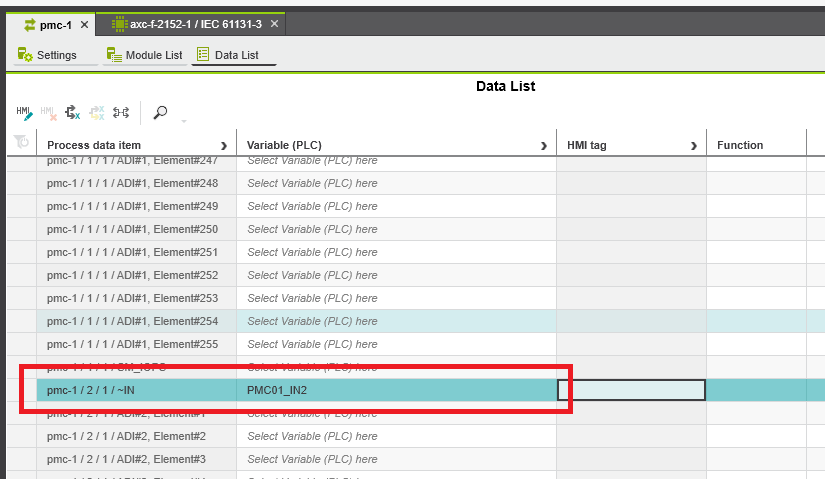Click the add HMI tag toolbar icon
The width and height of the screenshot is (825, 479).
pyautogui.click(x=25, y=113)
